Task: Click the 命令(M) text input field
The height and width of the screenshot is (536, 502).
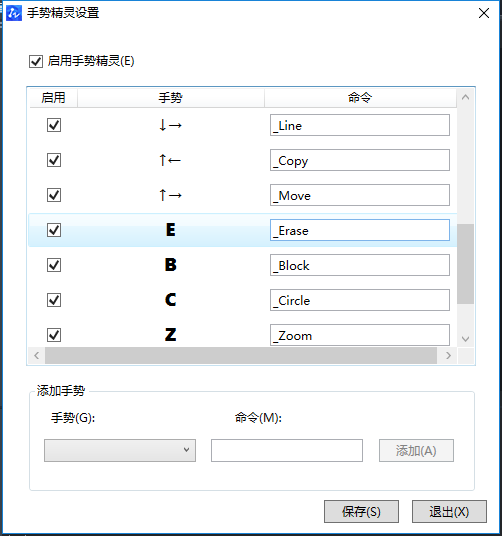Action: click(287, 451)
